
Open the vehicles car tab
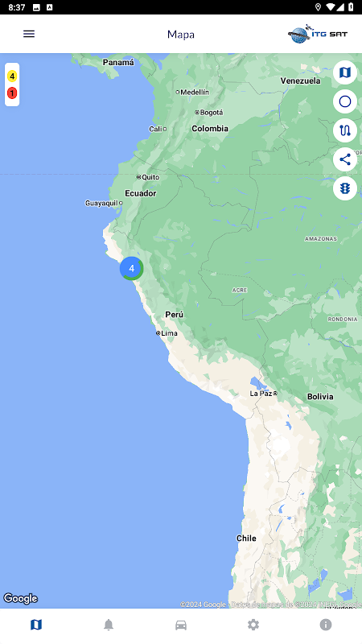tap(181, 625)
